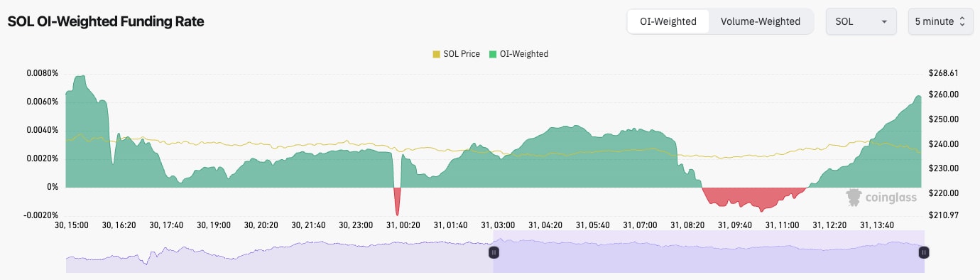Screen dimensions: 980x280
Task: Click the $230.00 price axis label
Action: tap(943, 168)
